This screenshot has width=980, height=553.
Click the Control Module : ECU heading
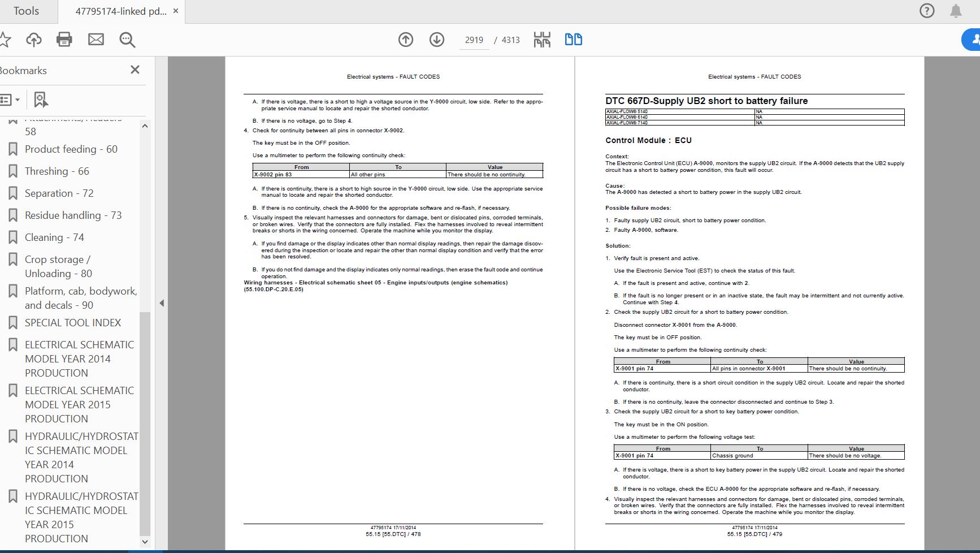point(648,140)
